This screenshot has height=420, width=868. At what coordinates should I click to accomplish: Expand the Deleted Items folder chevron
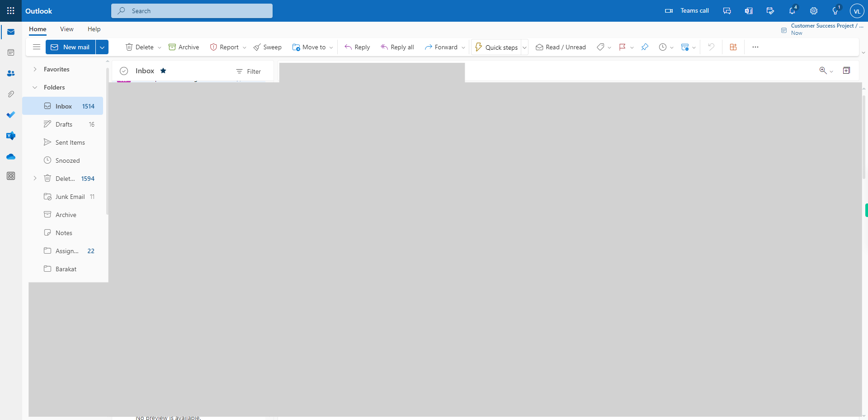35,178
